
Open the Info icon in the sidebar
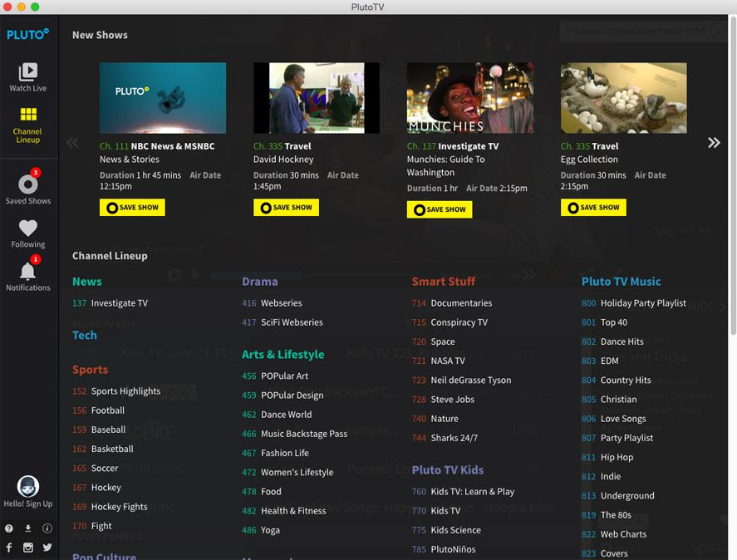click(x=47, y=528)
